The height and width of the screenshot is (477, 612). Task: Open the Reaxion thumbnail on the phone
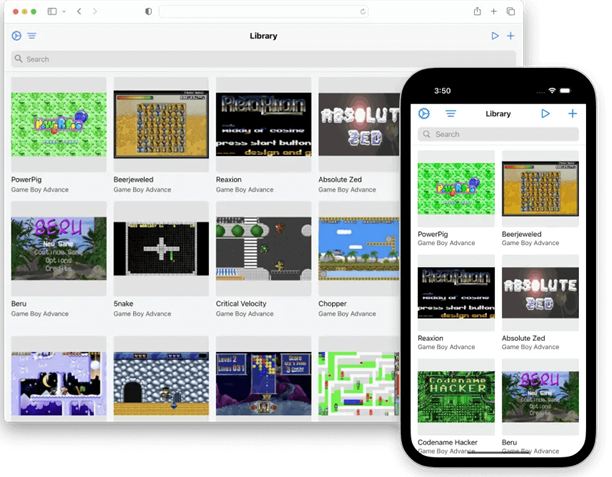pyautogui.click(x=456, y=293)
